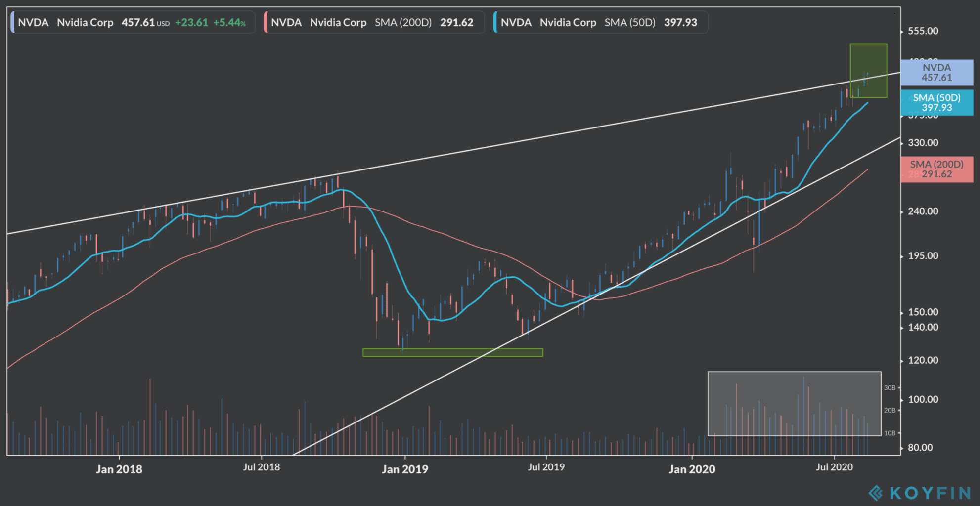Viewport: 980px width, 506px height.
Task: Click the cyan SMA 50D color bar in legend
Action: 495,23
